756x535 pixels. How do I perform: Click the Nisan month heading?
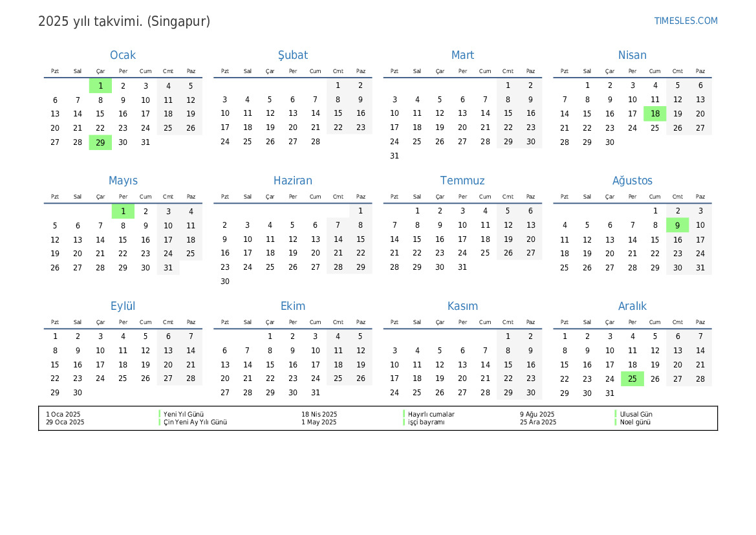632,55
